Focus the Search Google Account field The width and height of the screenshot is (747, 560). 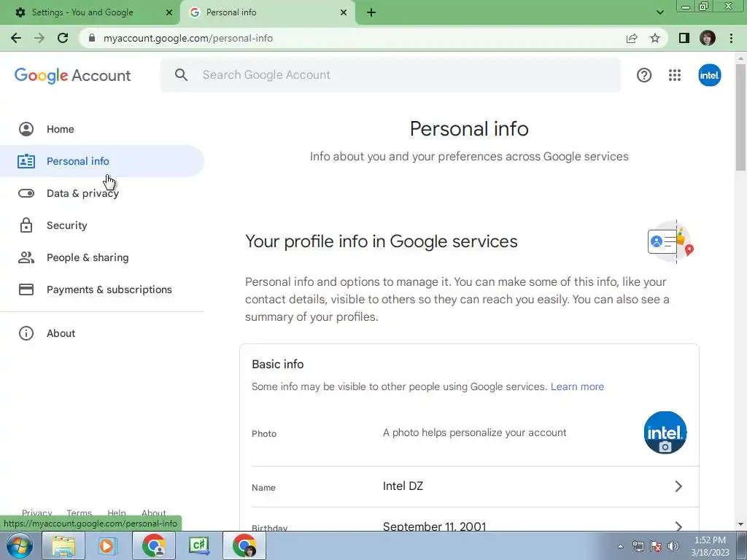point(391,75)
